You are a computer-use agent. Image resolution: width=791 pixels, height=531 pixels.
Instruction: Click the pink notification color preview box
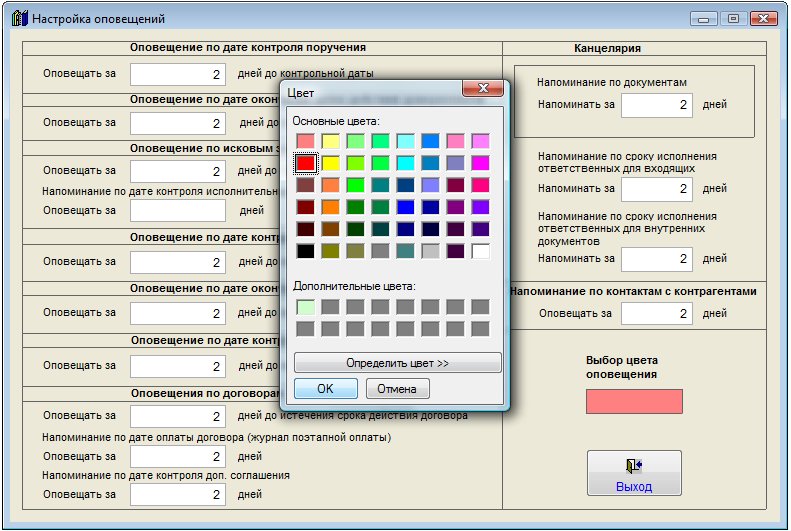pyautogui.click(x=634, y=401)
